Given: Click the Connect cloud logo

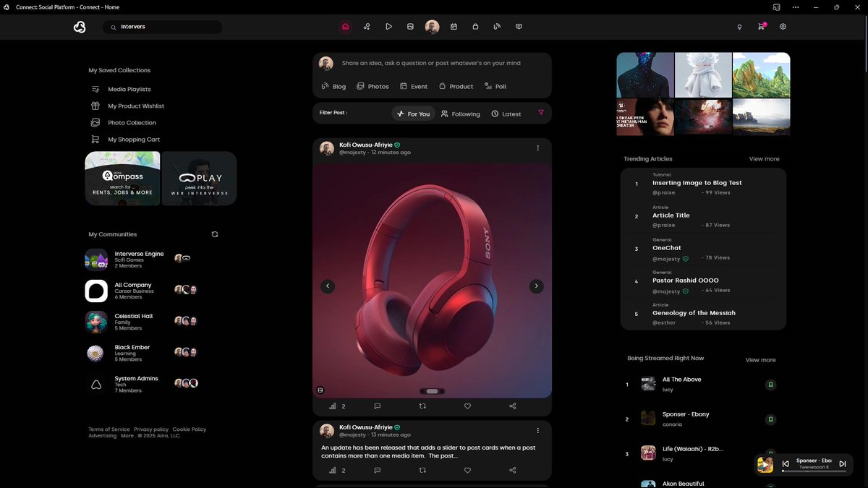Looking at the screenshot, I should point(80,27).
